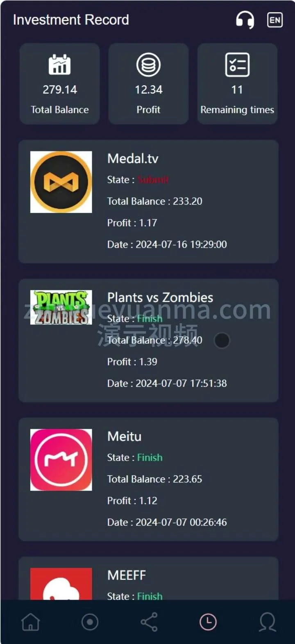Click the red Submit state text
Viewport: 295px width, 644px height.
153,180
